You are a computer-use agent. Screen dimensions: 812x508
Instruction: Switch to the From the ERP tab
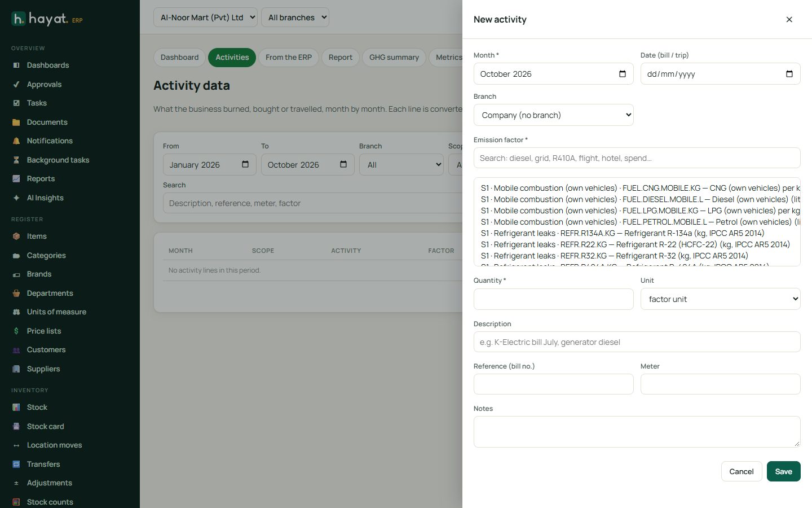point(289,58)
